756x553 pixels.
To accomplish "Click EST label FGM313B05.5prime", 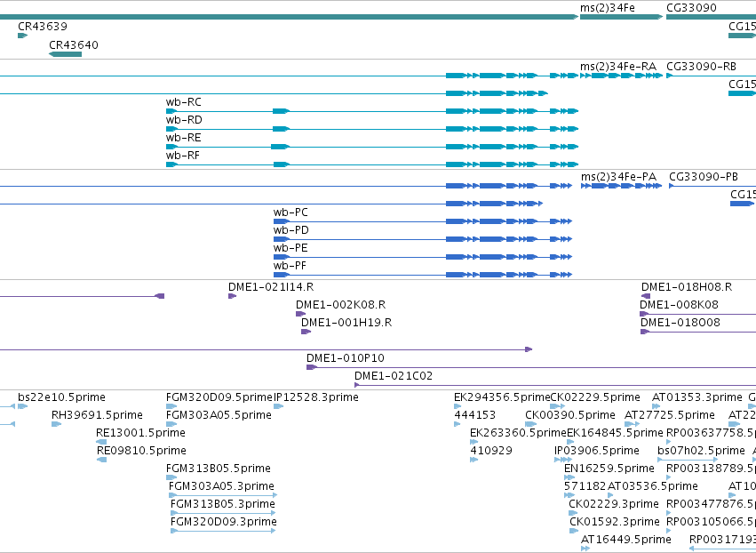I will (219, 468).
